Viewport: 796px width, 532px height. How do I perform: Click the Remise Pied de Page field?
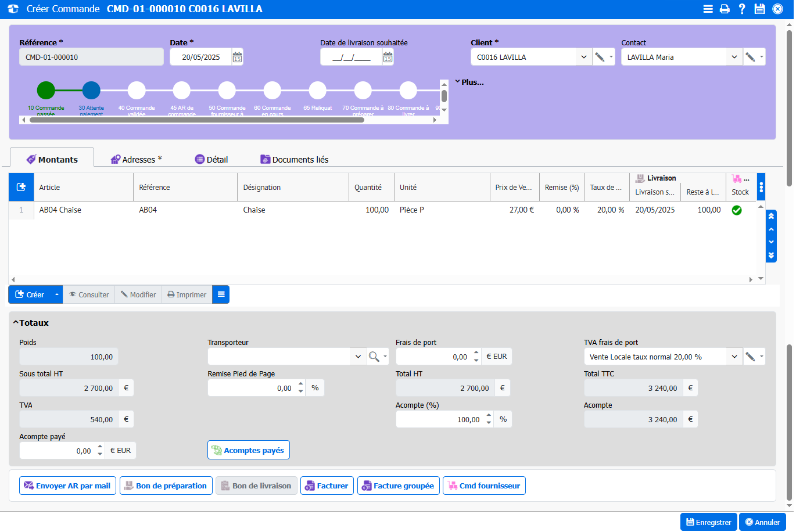[x=251, y=388]
